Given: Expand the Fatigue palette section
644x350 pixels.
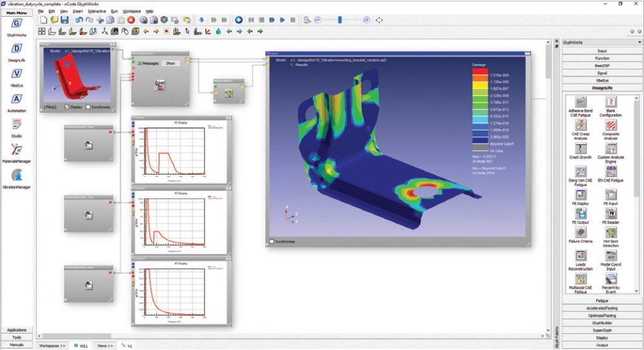Looking at the screenshot, I should tap(602, 301).
